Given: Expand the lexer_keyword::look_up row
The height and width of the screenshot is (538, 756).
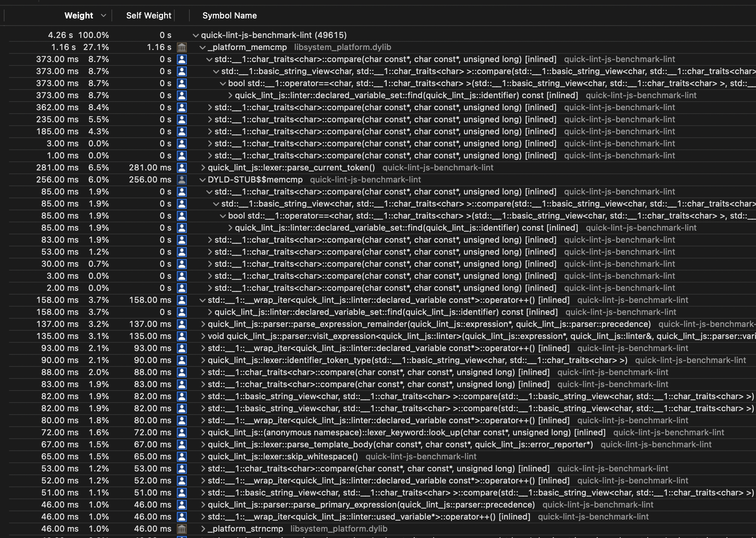Looking at the screenshot, I should pyautogui.click(x=203, y=432).
